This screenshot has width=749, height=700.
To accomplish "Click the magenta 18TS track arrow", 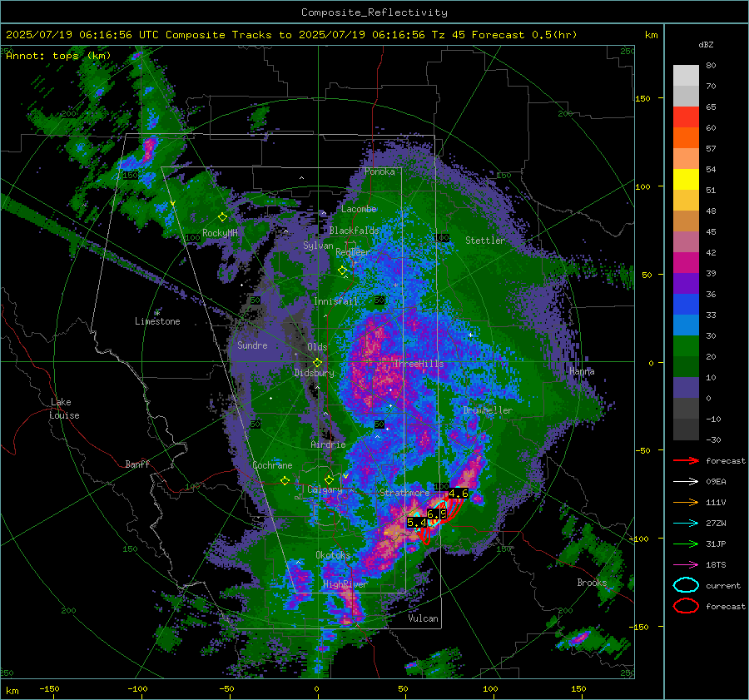I will (x=686, y=565).
